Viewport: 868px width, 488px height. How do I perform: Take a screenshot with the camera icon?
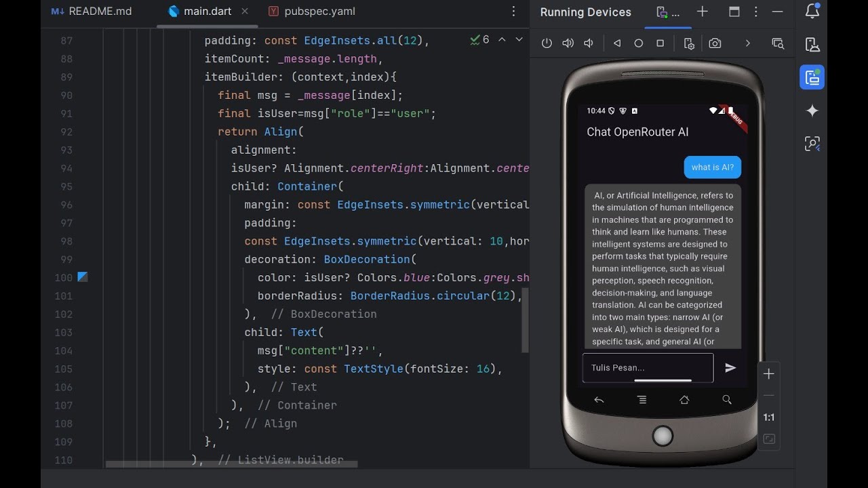tap(715, 43)
